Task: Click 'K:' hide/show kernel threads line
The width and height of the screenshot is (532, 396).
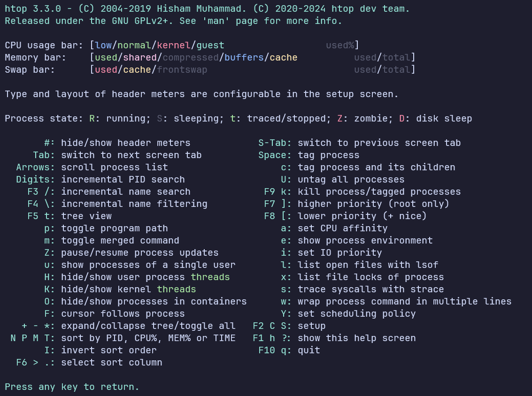Action: [x=120, y=289]
